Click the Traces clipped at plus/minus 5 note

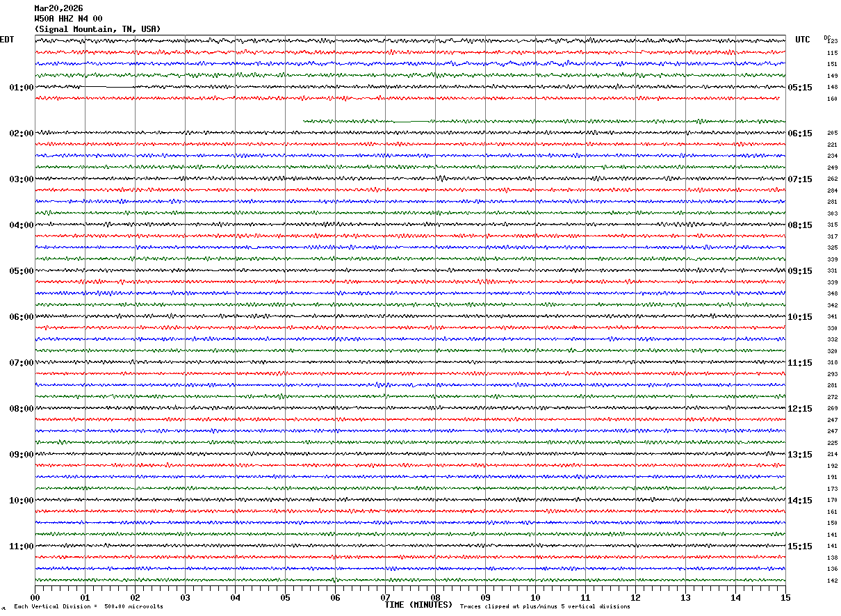(545, 607)
